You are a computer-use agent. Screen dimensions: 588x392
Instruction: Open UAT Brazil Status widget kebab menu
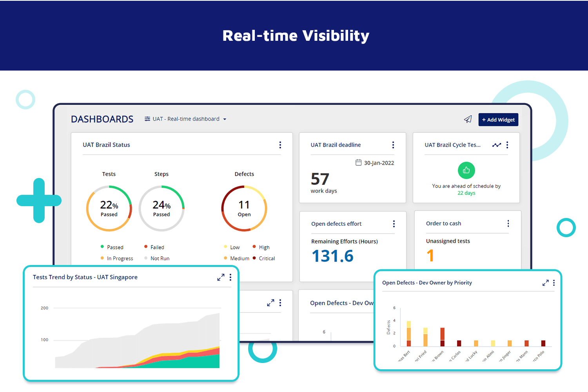[x=280, y=145]
